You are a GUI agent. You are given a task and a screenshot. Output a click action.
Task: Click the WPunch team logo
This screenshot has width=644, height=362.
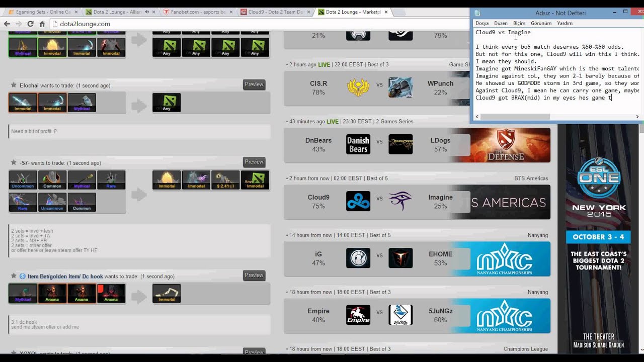click(400, 87)
